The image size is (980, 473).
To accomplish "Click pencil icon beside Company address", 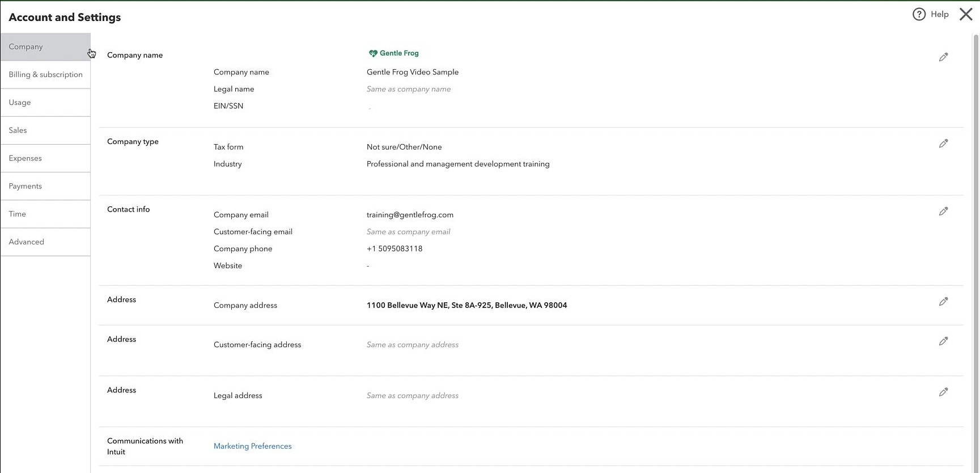I will coord(943,302).
